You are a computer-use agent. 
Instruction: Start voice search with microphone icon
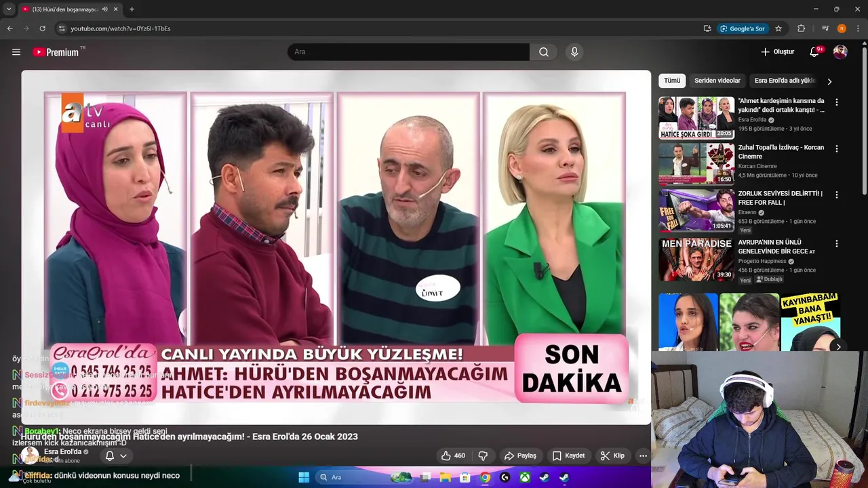574,52
